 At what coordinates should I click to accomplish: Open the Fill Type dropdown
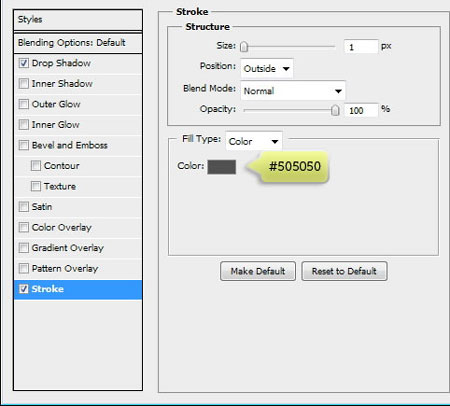[x=254, y=141]
